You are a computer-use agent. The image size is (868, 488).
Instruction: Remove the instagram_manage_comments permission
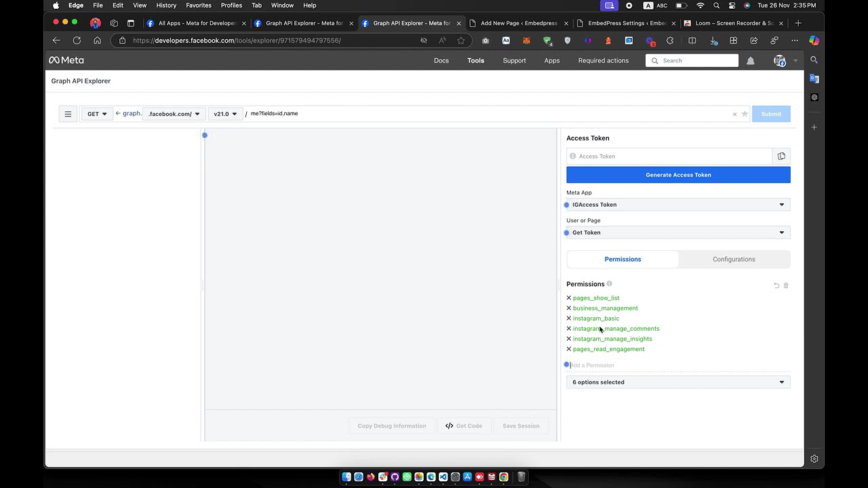tap(569, 329)
